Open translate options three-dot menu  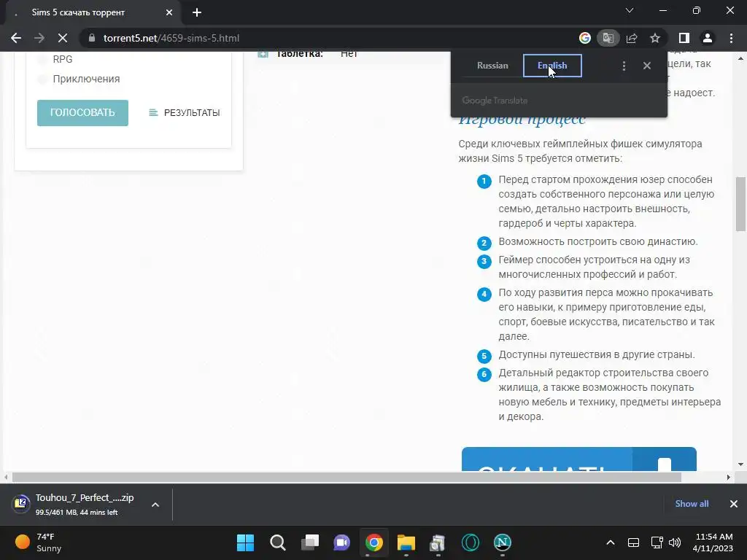point(624,66)
